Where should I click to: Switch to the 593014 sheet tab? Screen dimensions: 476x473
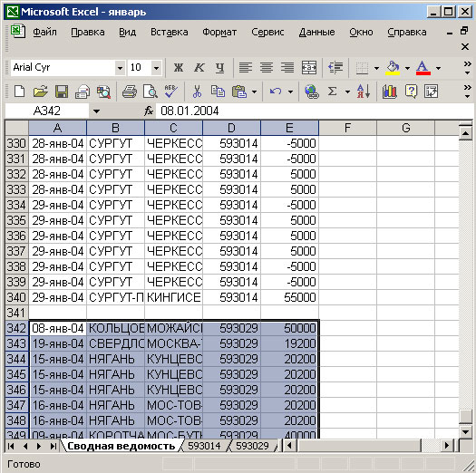204,446
